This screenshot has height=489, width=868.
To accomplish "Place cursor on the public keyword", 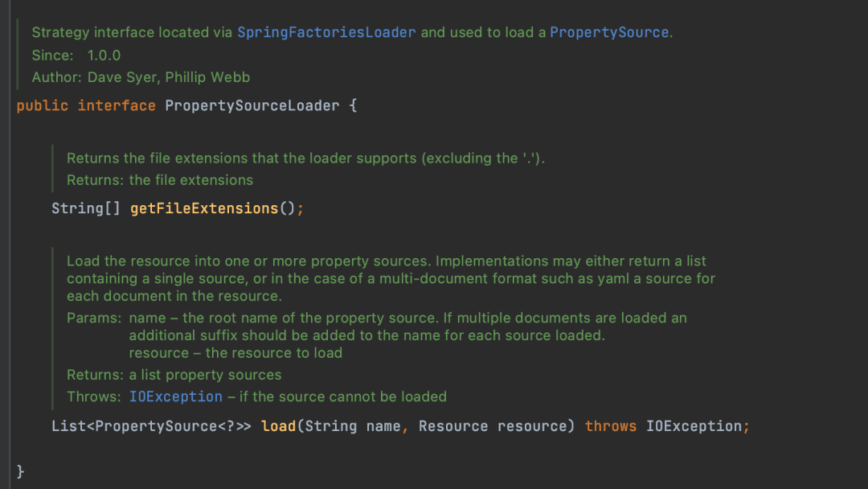I will pos(43,106).
